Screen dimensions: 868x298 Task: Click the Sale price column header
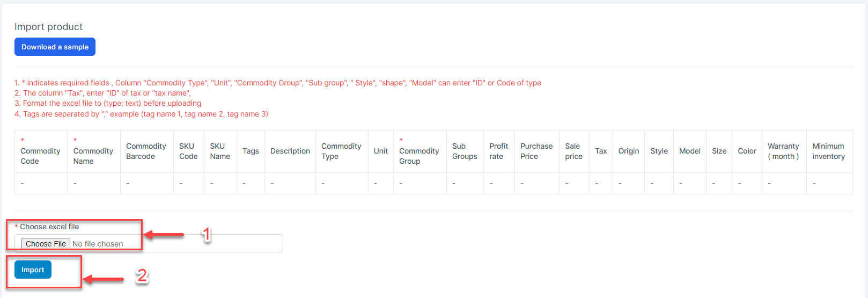tap(573, 151)
